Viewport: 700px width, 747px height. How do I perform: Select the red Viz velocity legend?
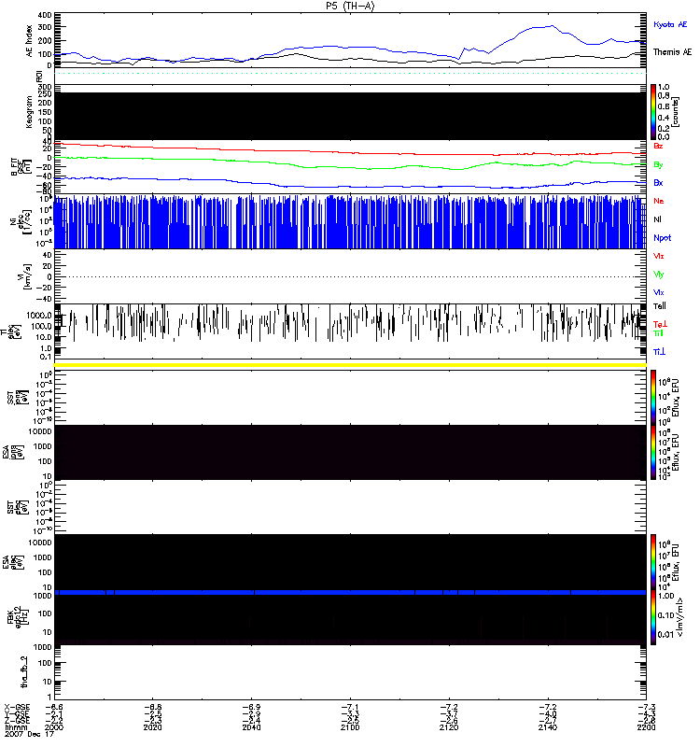658,256
